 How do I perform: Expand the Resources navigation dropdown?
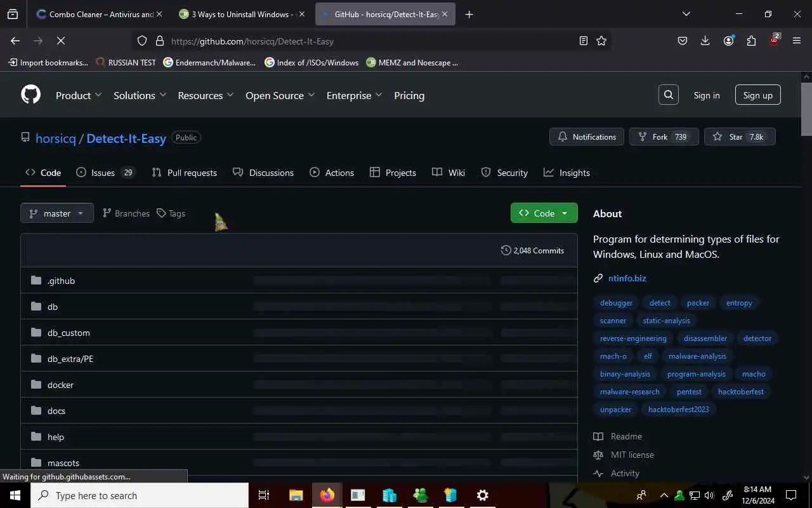206,95
